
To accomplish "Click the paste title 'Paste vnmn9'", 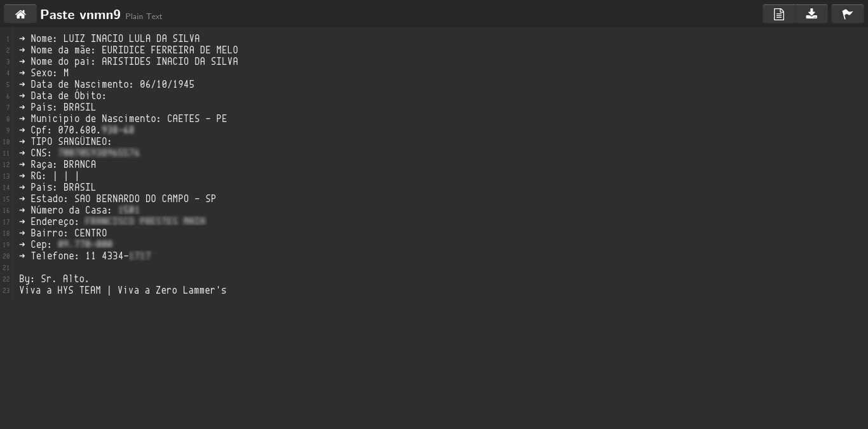I will click(x=80, y=15).
